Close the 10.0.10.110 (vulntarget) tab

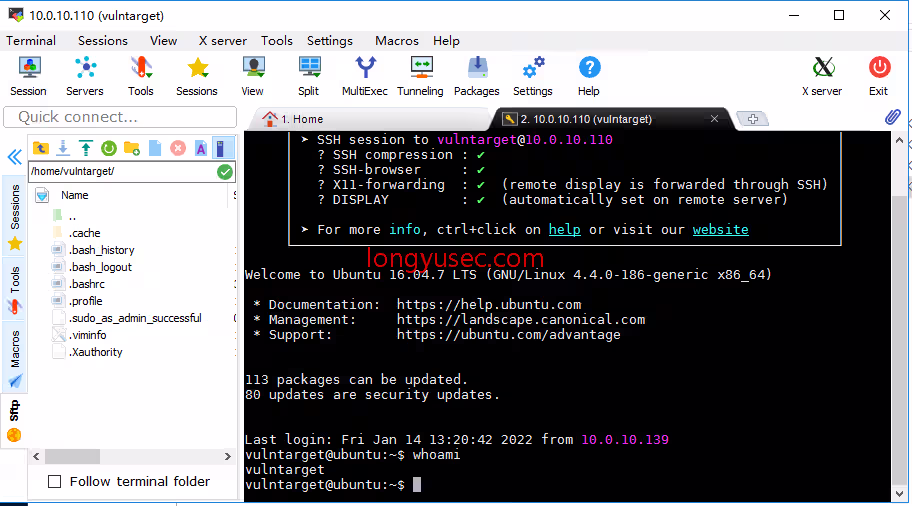[x=714, y=119]
